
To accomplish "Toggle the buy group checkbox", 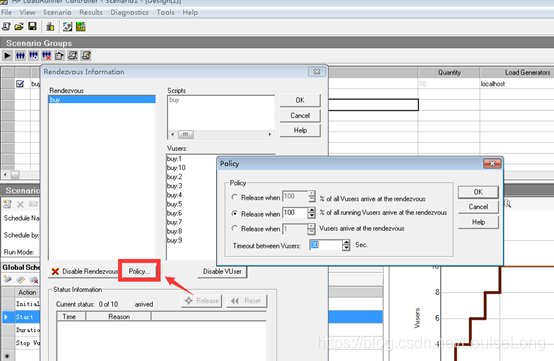I will tap(20, 84).
